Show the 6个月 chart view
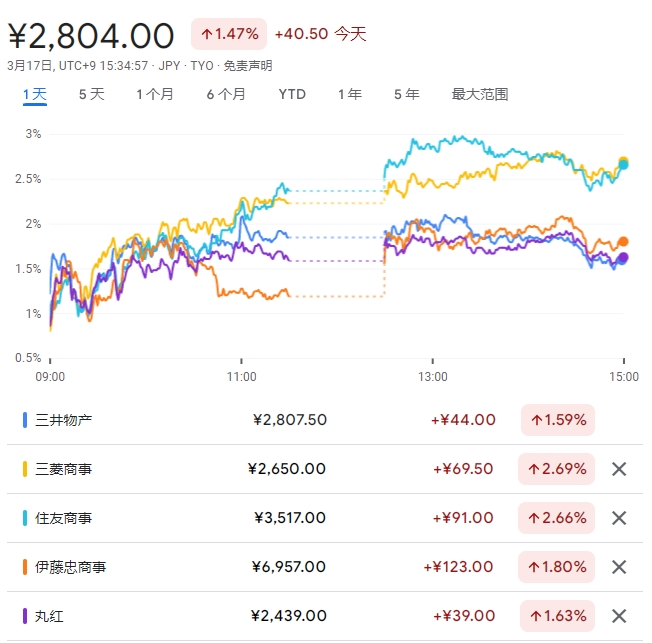The width and height of the screenshot is (652, 643). [226, 95]
